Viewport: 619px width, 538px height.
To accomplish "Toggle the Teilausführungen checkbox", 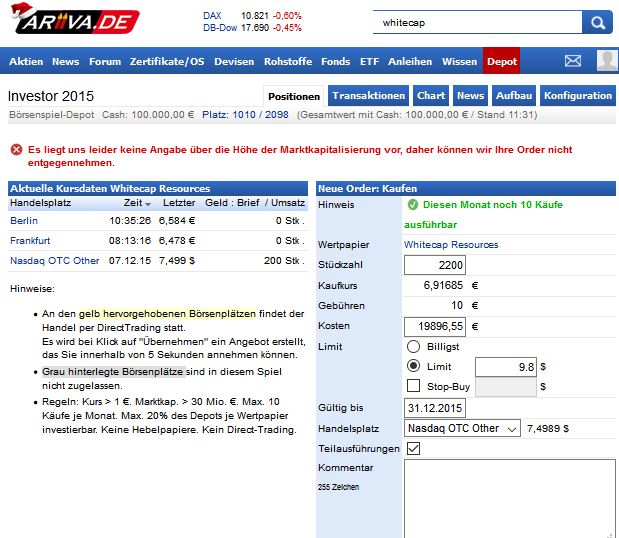I will [413, 448].
